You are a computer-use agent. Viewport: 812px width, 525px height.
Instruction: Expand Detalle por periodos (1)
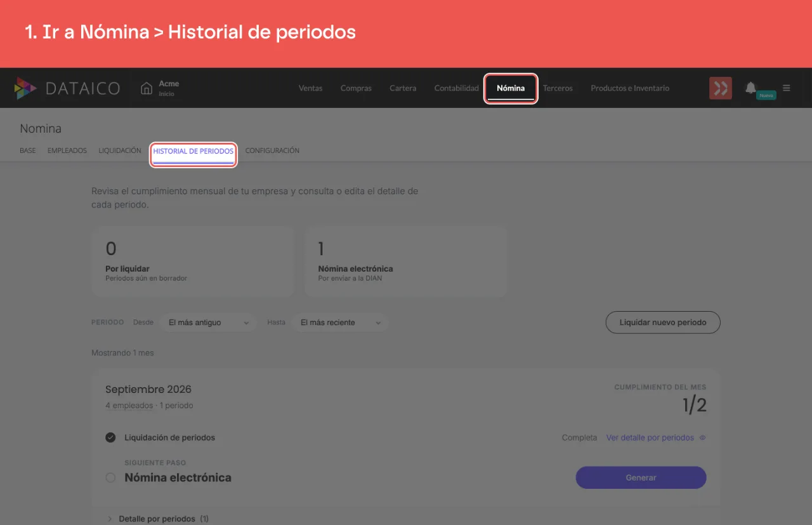[x=157, y=519]
